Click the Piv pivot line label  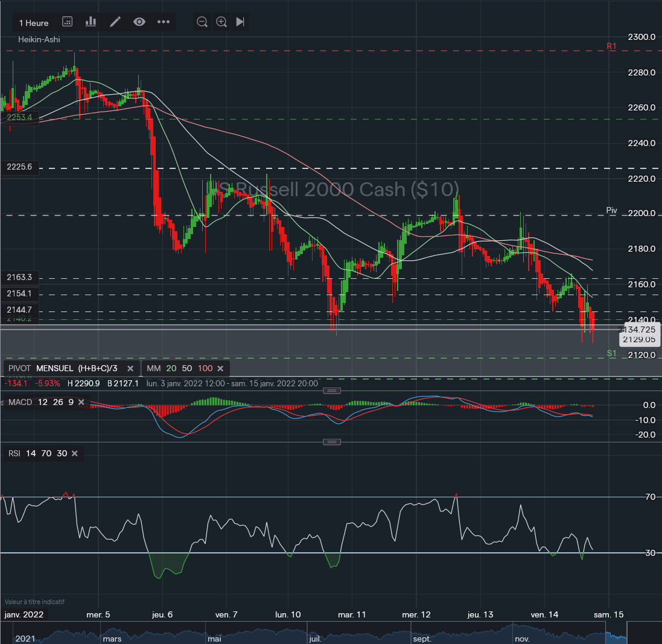[x=611, y=210]
